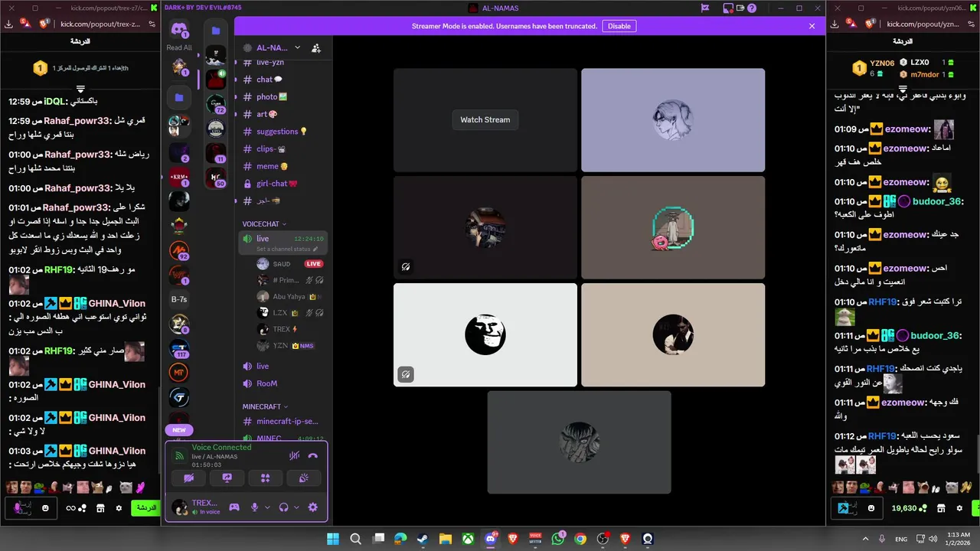Open the locked girl-chat channel

283,184
